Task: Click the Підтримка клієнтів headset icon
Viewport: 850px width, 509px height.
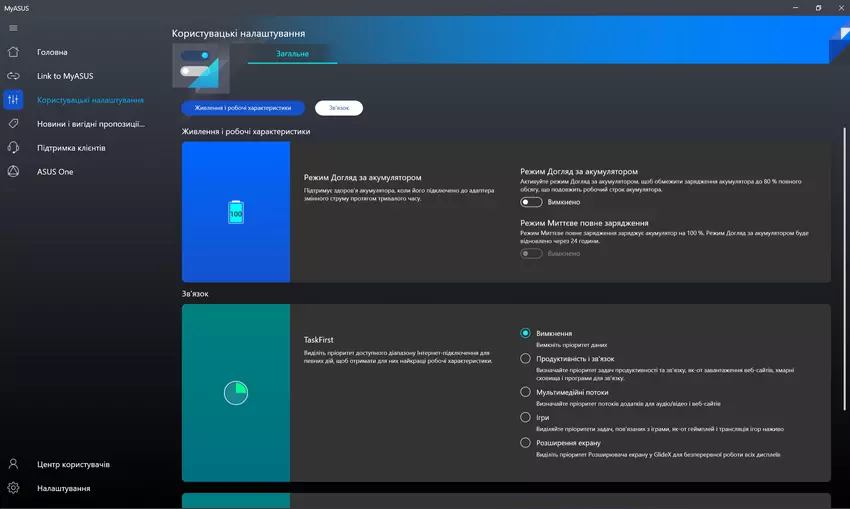Action: [13, 148]
